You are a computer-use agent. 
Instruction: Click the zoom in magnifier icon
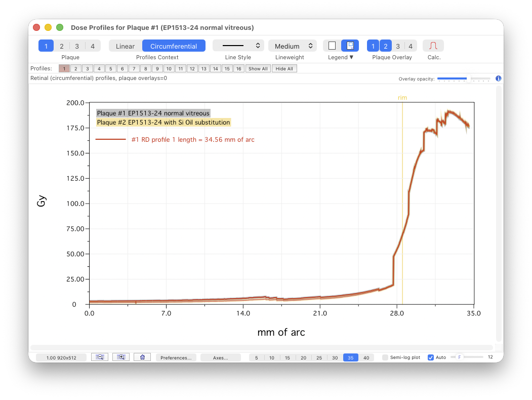point(121,357)
